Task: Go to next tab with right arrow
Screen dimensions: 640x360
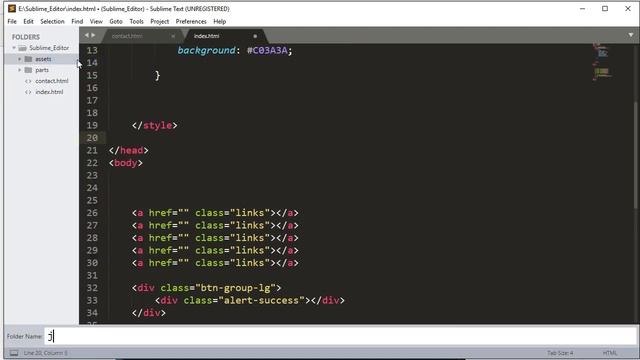Action: tap(93, 36)
